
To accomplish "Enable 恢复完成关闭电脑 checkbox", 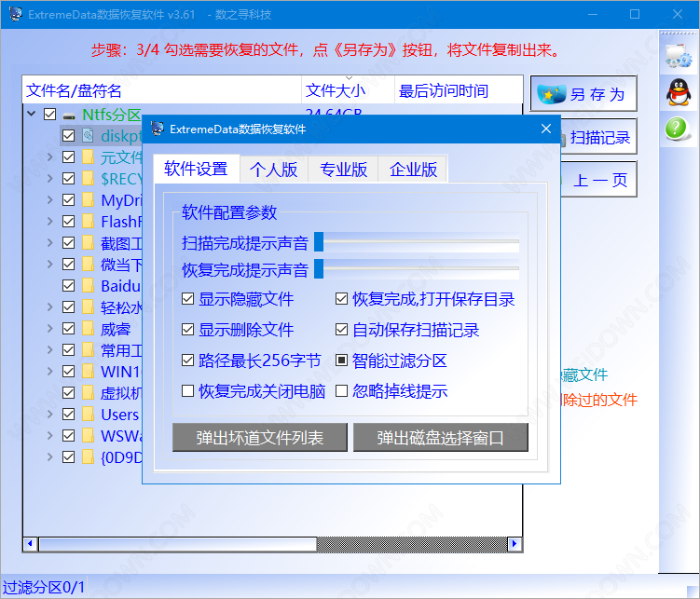I will pos(188,391).
